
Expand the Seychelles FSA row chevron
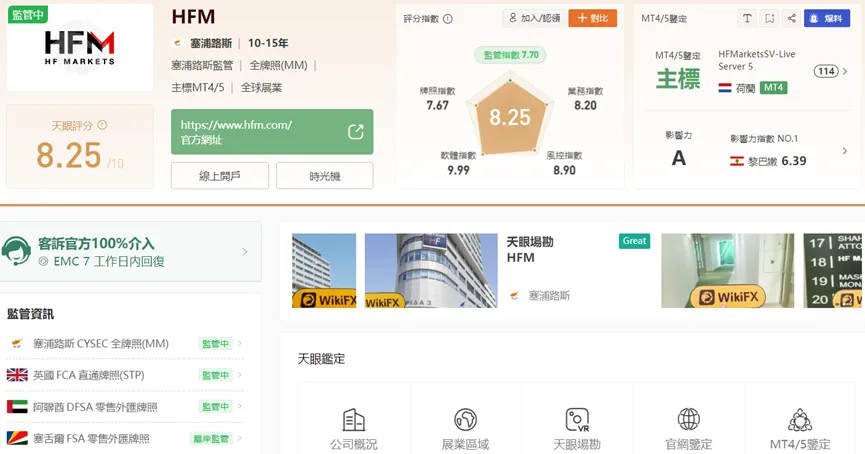tap(239, 438)
